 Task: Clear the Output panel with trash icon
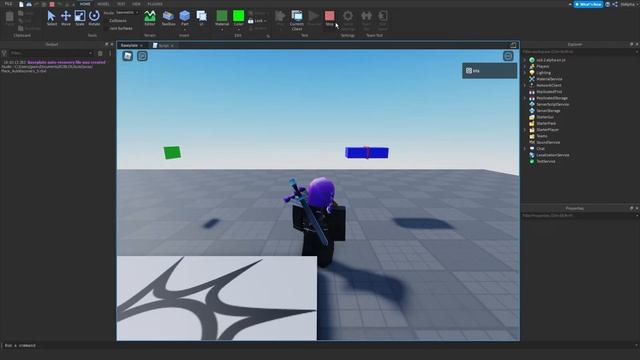click(x=100, y=53)
